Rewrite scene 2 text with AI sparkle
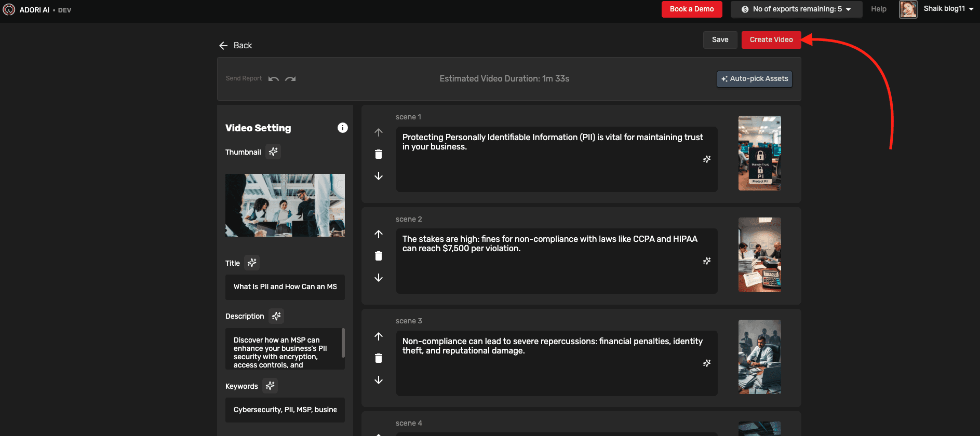 coord(707,261)
